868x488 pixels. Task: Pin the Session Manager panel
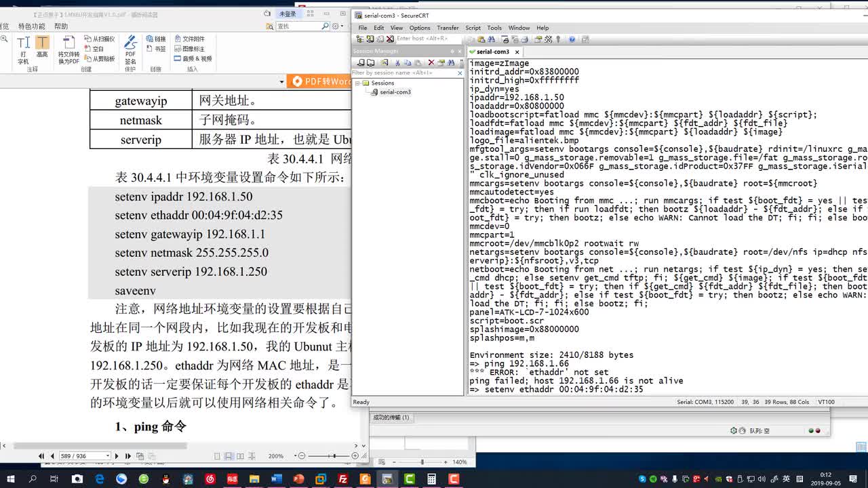coord(452,51)
